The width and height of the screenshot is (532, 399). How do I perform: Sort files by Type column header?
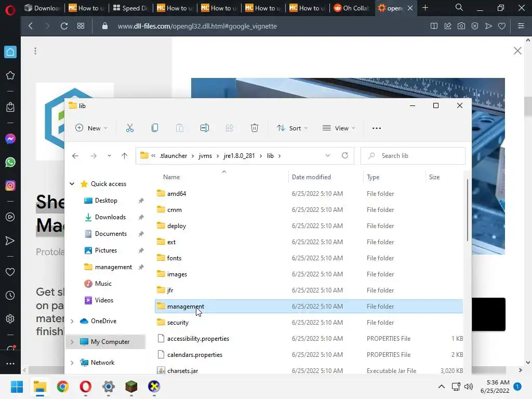[x=373, y=177]
